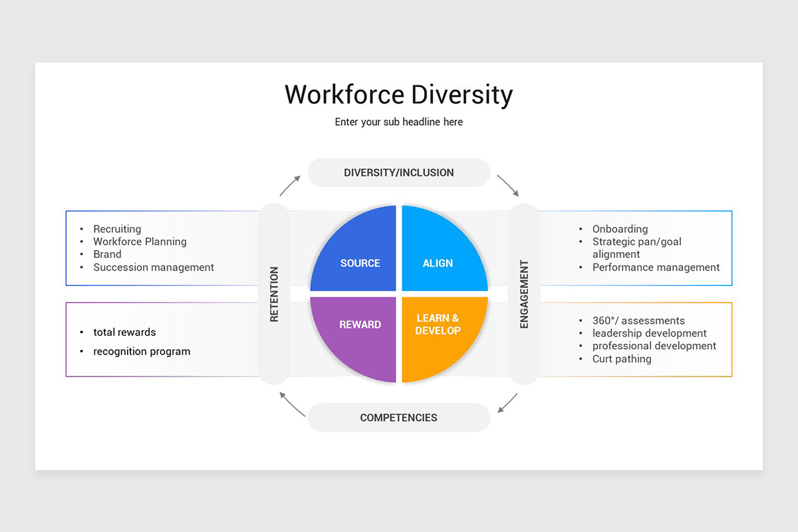This screenshot has height=532, width=798.
Task: Select the sub headline placeholder text
Action: click(x=398, y=122)
